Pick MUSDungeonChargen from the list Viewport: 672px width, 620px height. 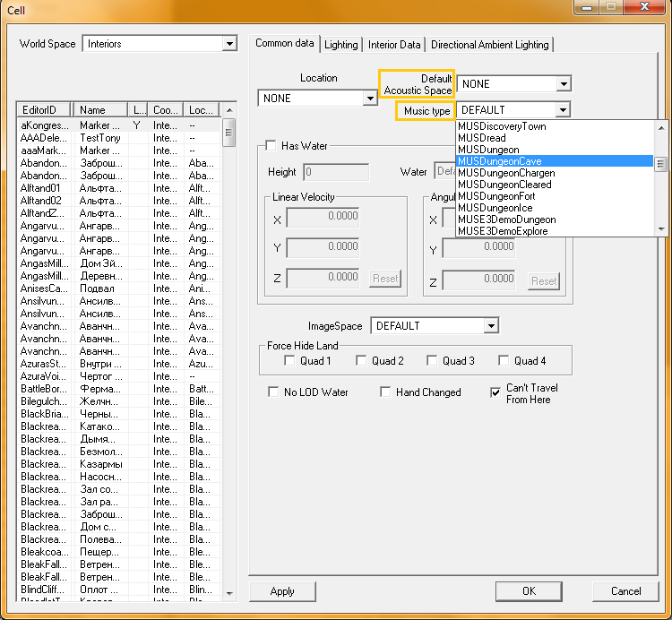[x=555, y=173]
